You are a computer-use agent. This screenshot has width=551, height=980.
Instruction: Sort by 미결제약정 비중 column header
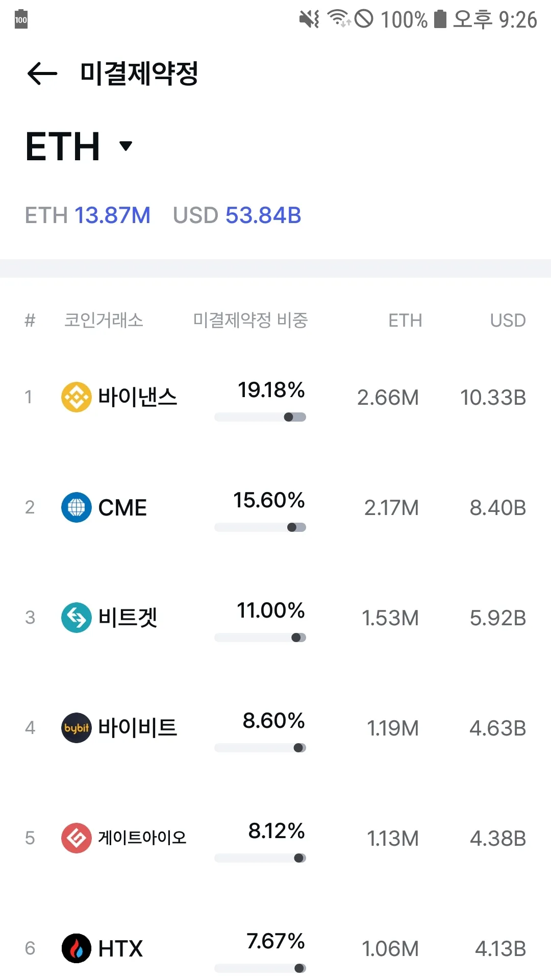[x=250, y=321]
